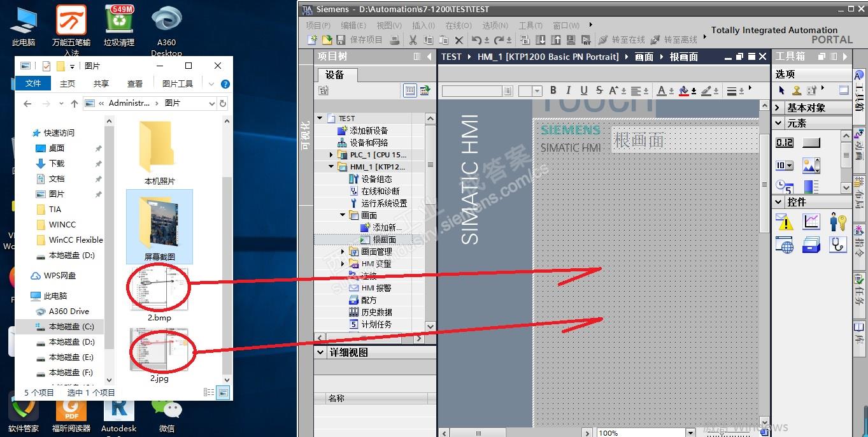
Task: Cut selection with the scissors icon
Action: pos(413,39)
